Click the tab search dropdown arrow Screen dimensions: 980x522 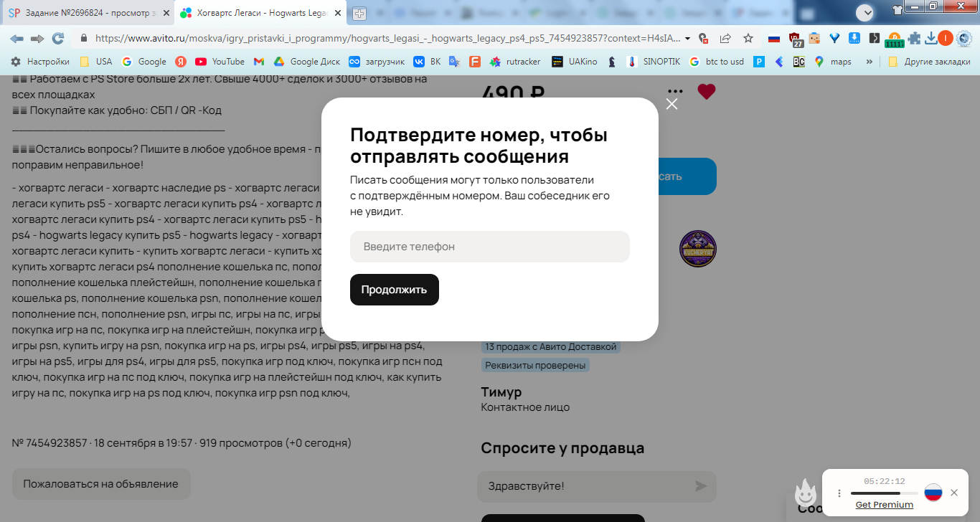865,12
